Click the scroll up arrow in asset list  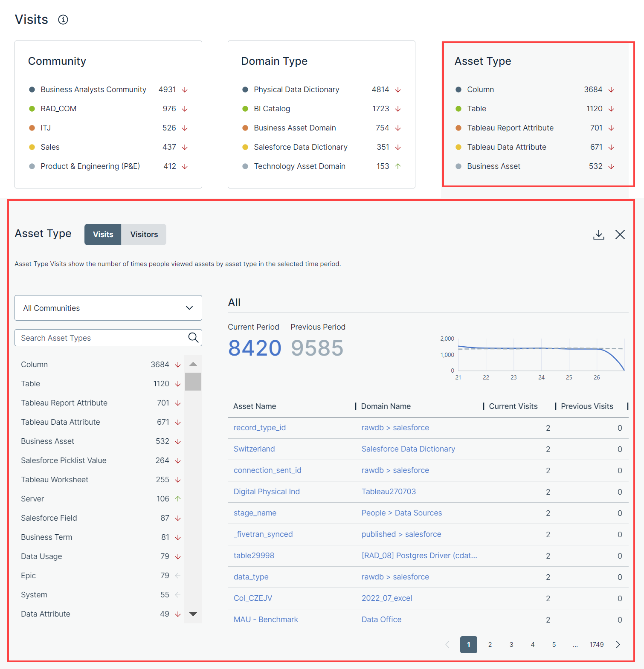coord(193,364)
